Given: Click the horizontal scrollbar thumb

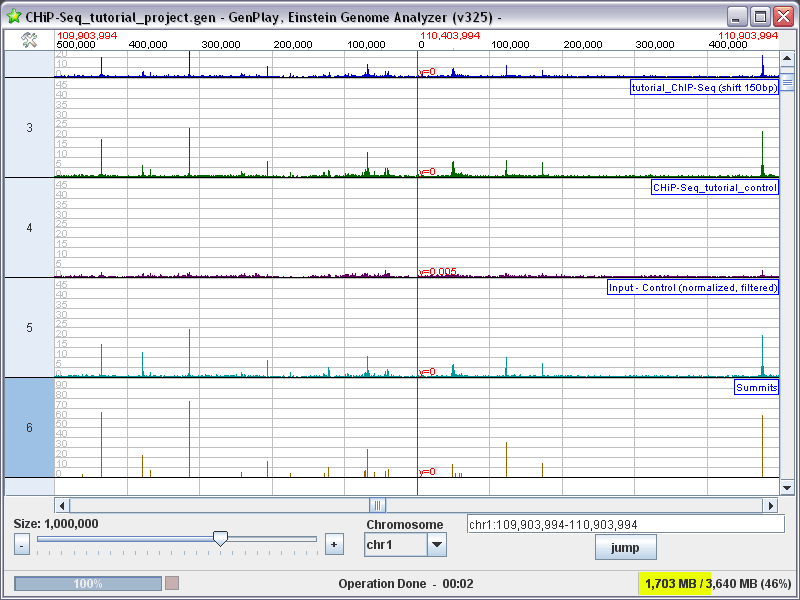Looking at the screenshot, I should pyautogui.click(x=378, y=506).
